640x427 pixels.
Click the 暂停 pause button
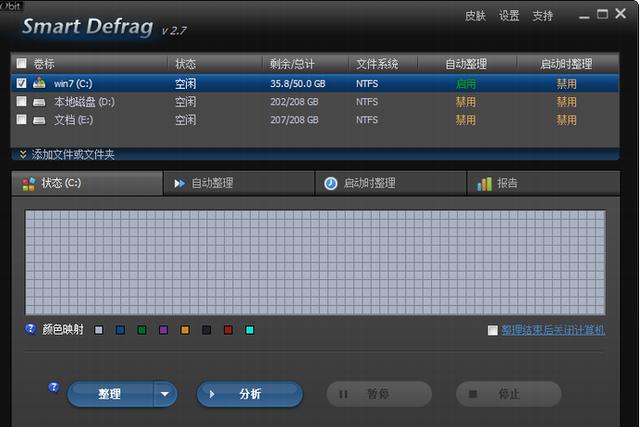click(x=379, y=394)
